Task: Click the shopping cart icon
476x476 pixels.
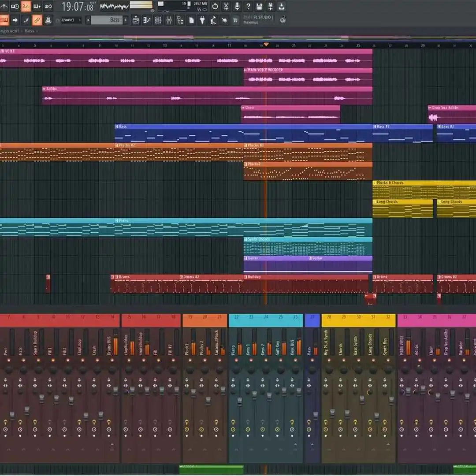Action: tap(235, 20)
